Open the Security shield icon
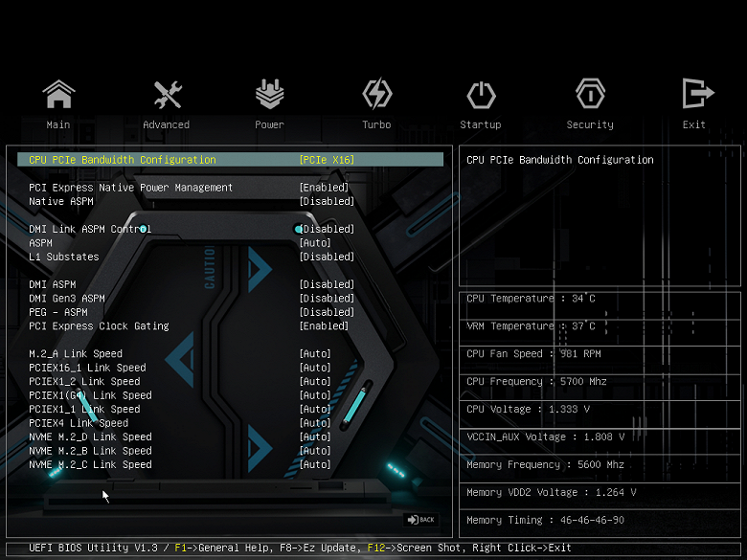The image size is (747, 560). click(590, 94)
